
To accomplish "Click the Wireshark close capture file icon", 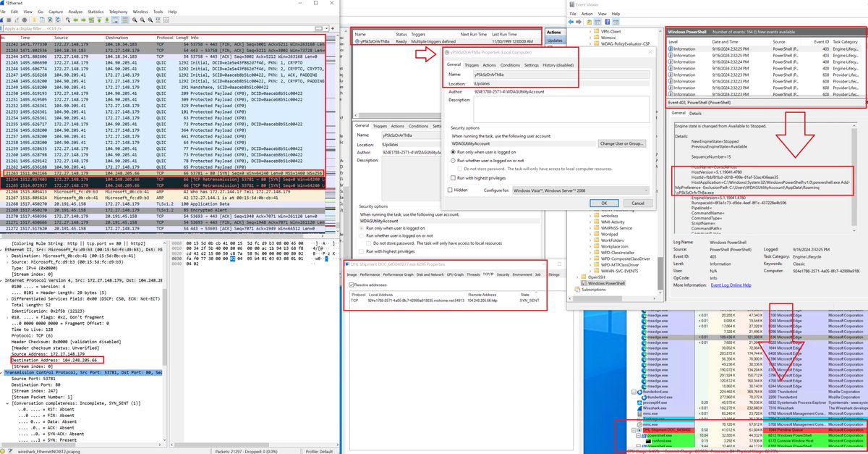I will (50, 20).
